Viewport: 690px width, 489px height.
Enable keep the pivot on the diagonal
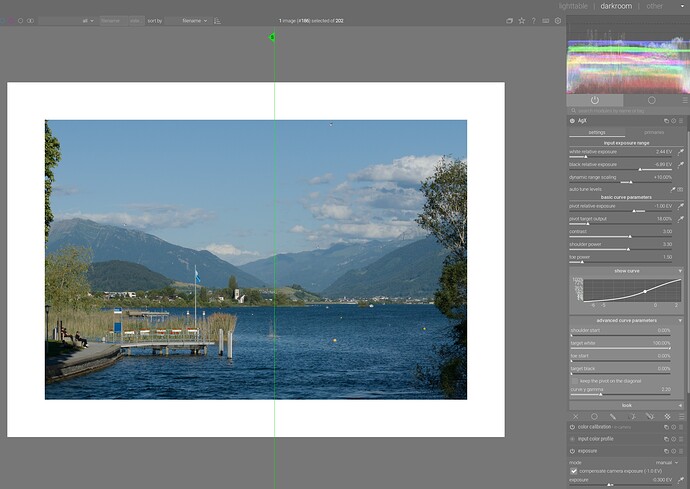click(x=575, y=381)
